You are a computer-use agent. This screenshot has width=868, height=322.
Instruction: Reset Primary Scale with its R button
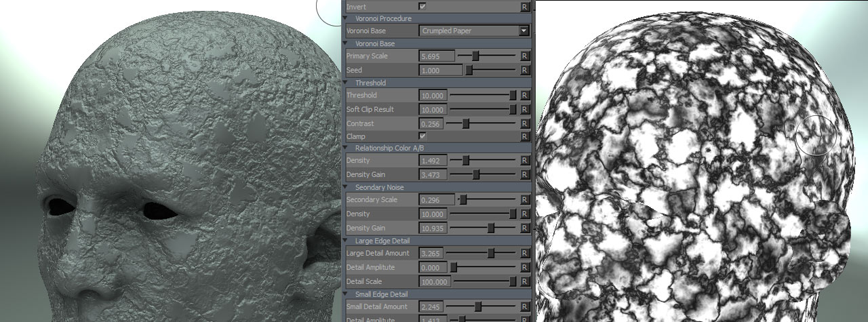click(x=524, y=56)
